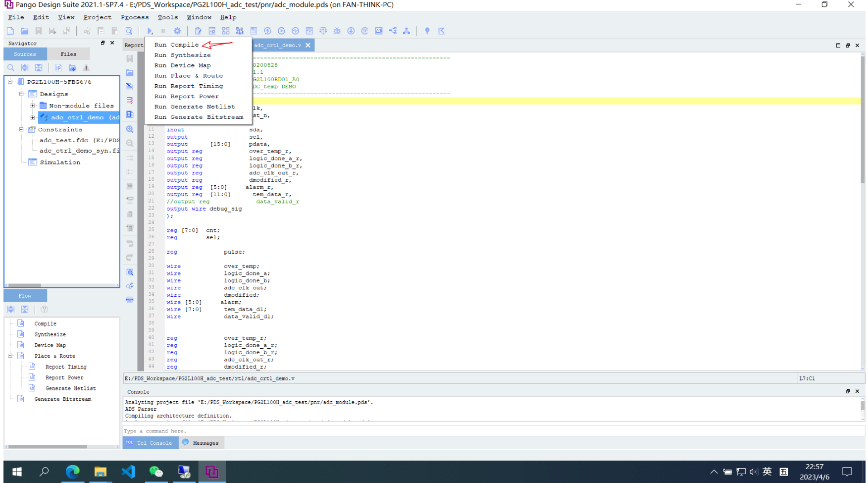Click the New File toolbar icon

(x=10, y=31)
